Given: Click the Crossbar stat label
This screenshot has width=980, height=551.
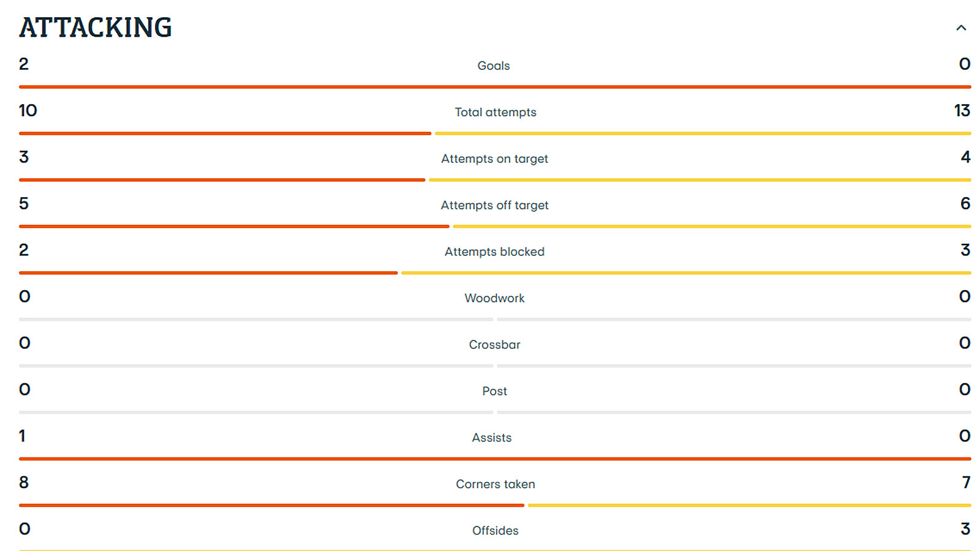Looking at the screenshot, I should 494,345.
